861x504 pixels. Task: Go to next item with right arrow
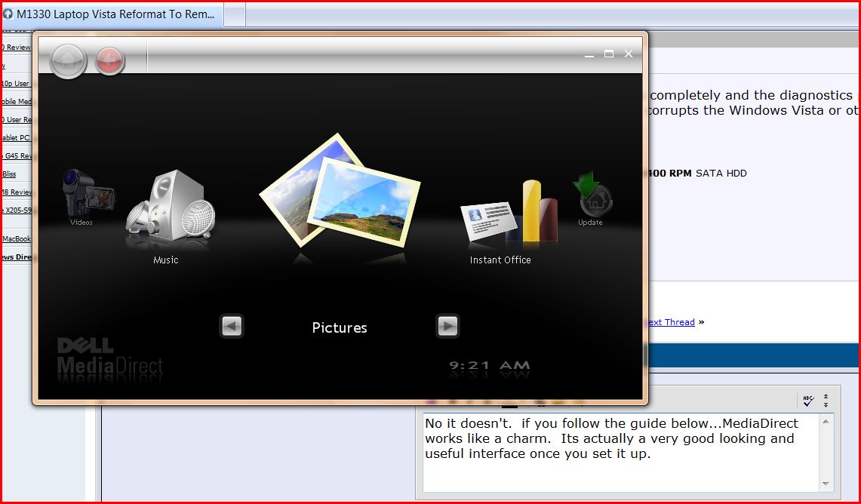coord(447,326)
